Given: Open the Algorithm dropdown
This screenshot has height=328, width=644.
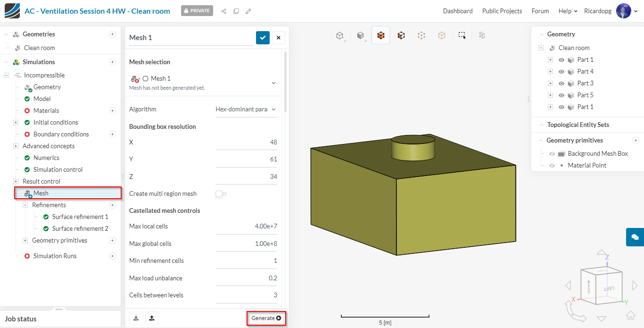Looking at the screenshot, I should click(246, 109).
